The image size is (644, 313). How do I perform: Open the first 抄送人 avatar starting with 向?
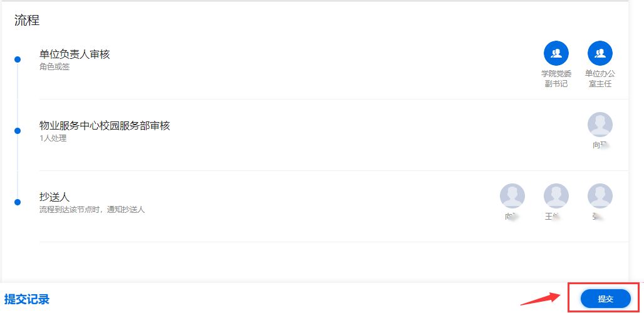click(x=512, y=196)
